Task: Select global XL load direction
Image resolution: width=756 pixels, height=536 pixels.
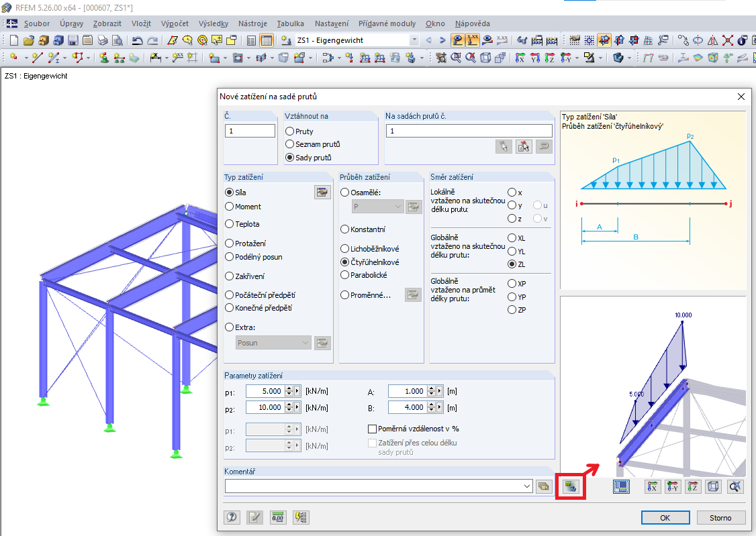Action: click(x=512, y=238)
